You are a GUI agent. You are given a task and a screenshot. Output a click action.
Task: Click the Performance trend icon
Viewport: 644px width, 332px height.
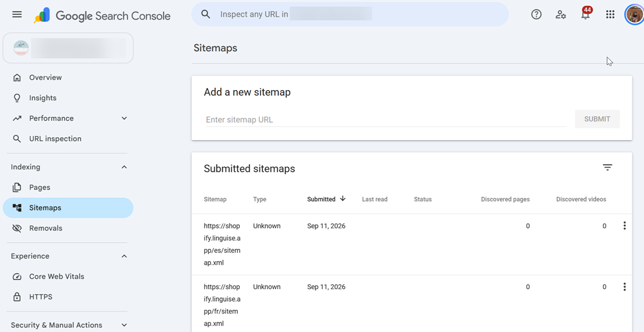coord(17,118)
